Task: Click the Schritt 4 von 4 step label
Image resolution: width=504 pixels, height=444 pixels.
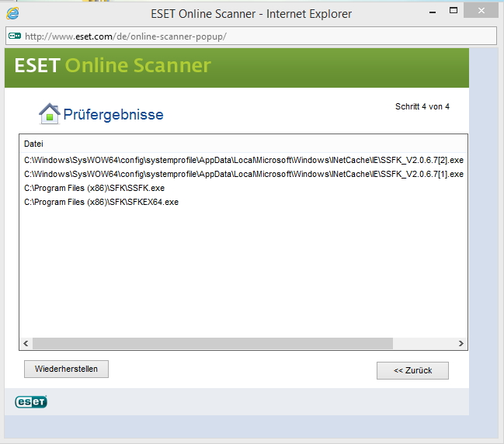Action: (422, 106)
